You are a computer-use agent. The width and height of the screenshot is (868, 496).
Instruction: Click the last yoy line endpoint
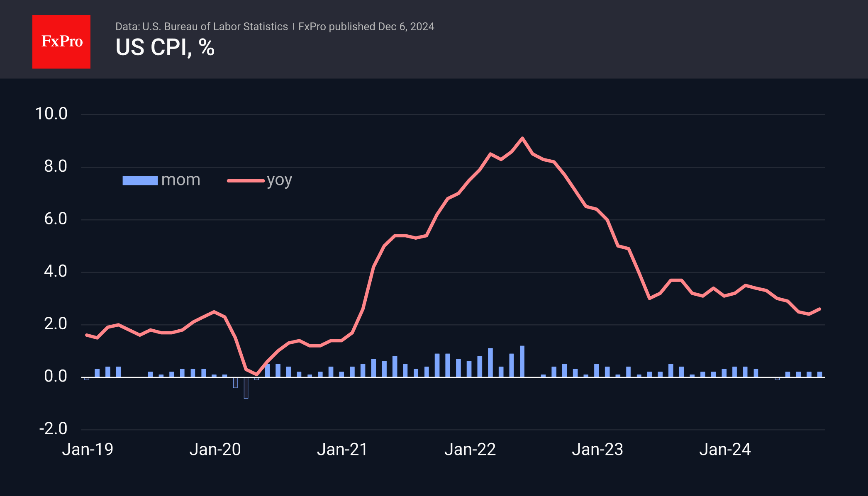(819, 309)
